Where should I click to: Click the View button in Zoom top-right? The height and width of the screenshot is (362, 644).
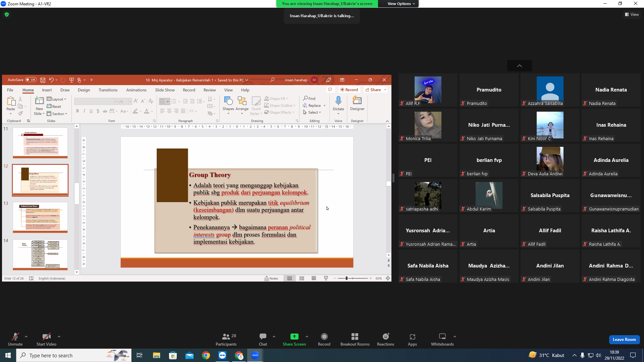[x=632, y=14]
